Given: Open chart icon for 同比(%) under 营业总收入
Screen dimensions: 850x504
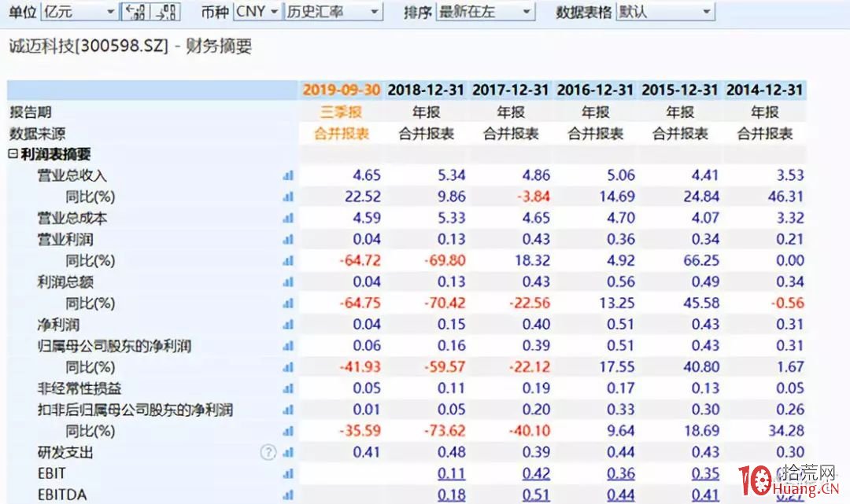Looking at the screenshot, I should click(288, 197).
